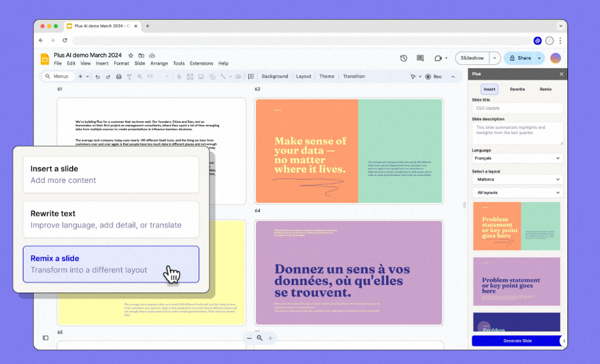Screen dimensions: 600x364
Task: Click the Generate Slide button
Action: click(516, 340)
